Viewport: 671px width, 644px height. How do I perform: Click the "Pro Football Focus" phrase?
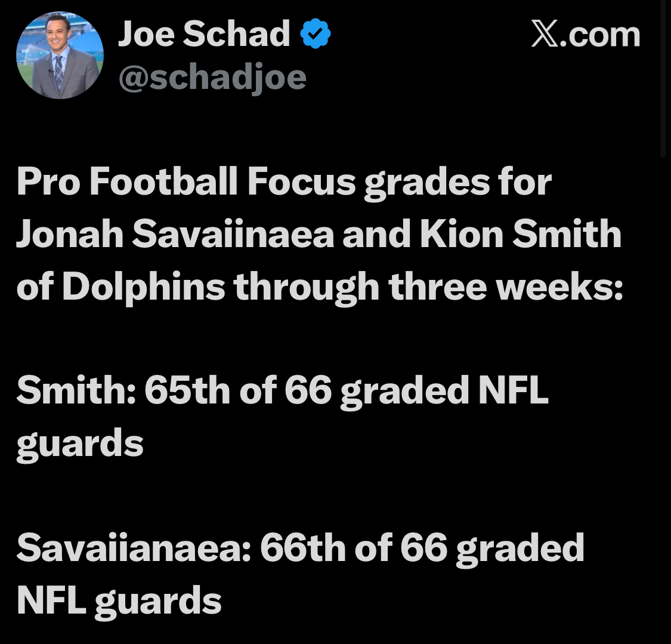pyautogui.click(x=186, y=181)
